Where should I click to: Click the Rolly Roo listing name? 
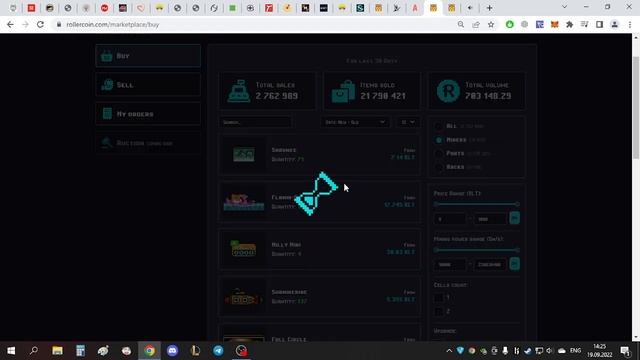286,244
